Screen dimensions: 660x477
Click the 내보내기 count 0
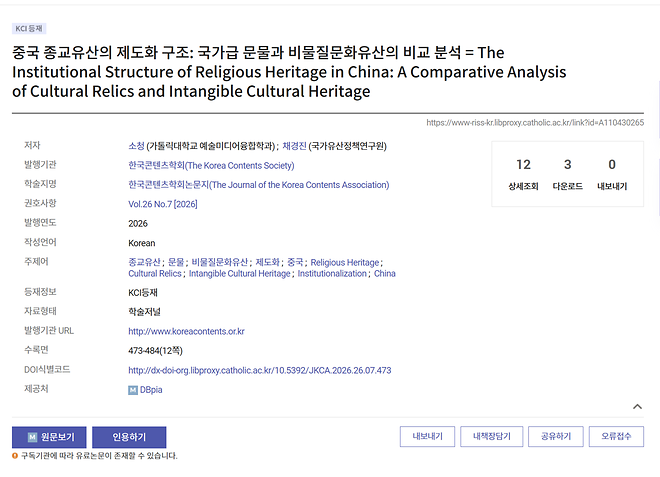(x=612, y=164)
